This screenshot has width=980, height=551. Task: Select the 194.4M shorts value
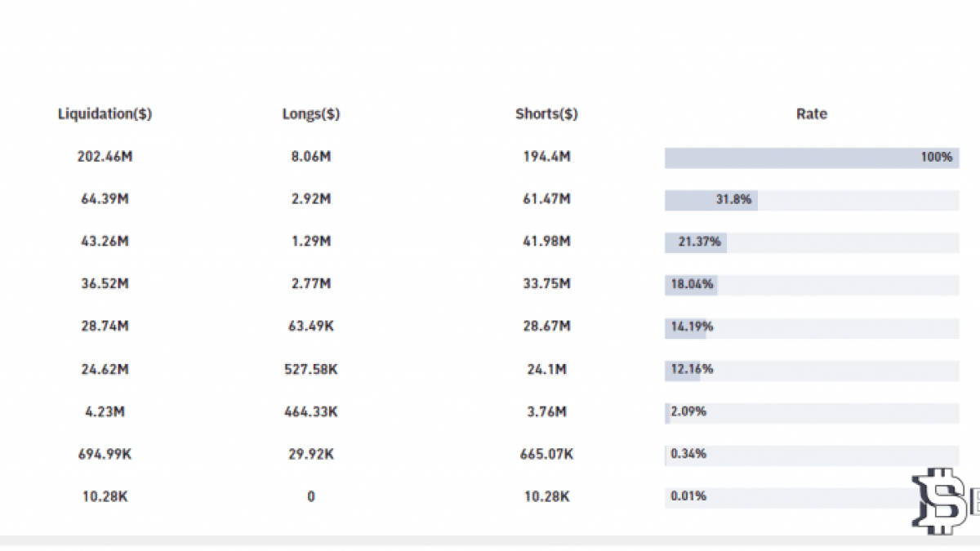click(546, 157)
